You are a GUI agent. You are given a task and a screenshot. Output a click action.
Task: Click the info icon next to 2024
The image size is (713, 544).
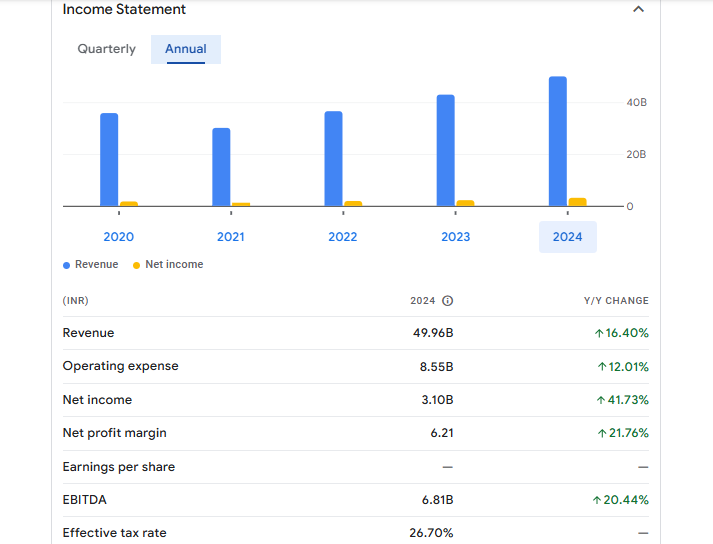click(447, 301)
